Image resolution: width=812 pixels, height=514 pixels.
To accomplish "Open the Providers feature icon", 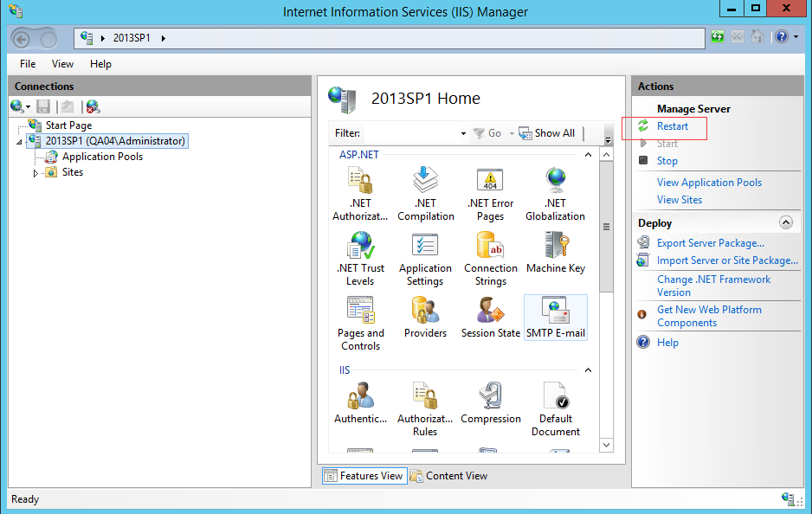I will coord(425,312).
